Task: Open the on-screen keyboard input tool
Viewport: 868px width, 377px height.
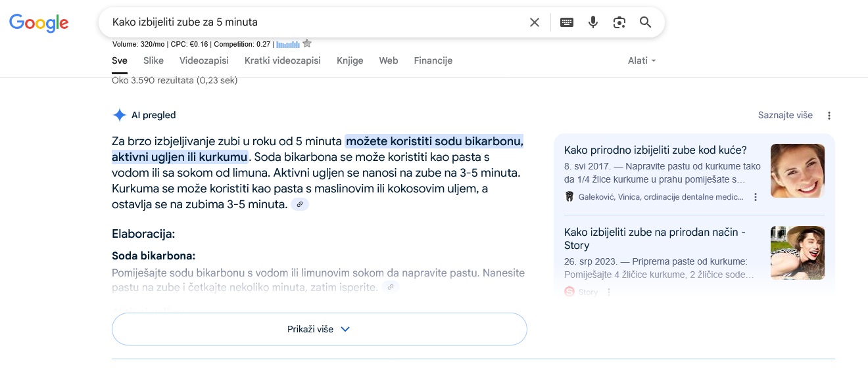Action: pos(566,22)
